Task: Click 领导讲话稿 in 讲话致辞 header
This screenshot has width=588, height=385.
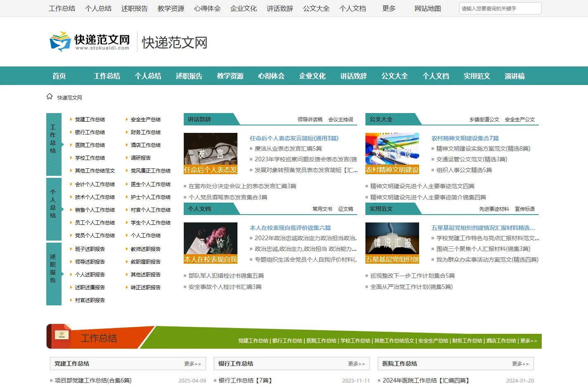Action: [310, 119]
